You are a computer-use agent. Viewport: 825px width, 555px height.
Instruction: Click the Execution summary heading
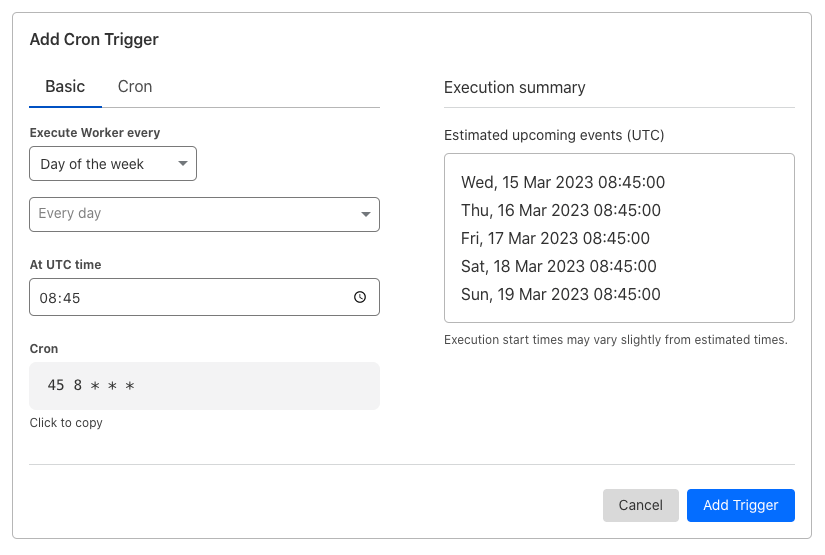tap(515, 87)
